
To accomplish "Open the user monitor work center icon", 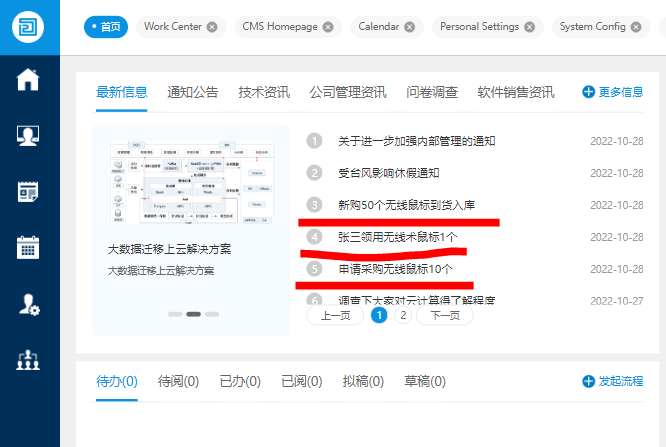I will tap(28, 136).
